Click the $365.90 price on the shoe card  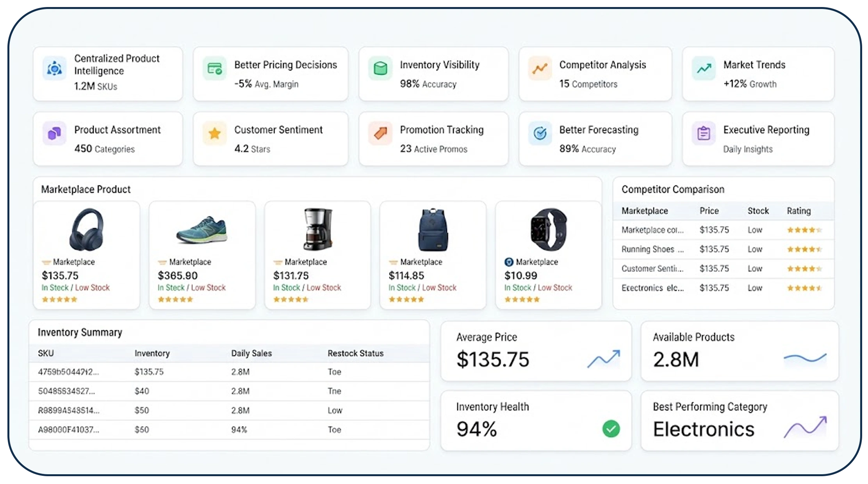tap(178, 276)
